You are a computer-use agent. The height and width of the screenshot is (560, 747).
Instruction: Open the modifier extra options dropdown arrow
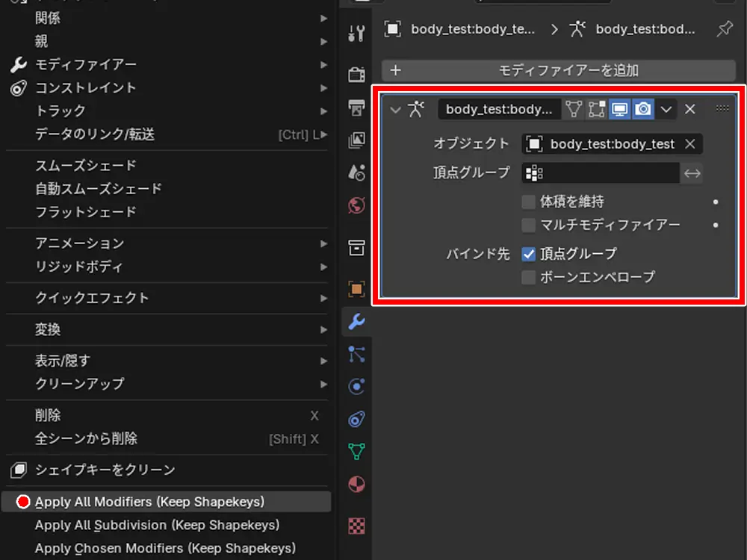pyautogui.click(x=666, y=109)
